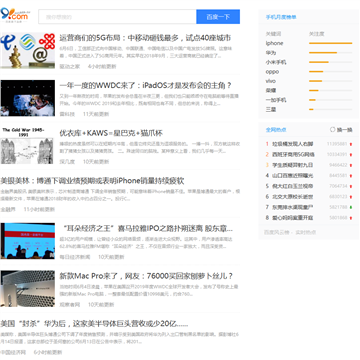The height and width of the screenshot is (360, 360).
Task: Open the 'The Cold War 1945-1991' thumbnail
Action: (x=27, y=146)
